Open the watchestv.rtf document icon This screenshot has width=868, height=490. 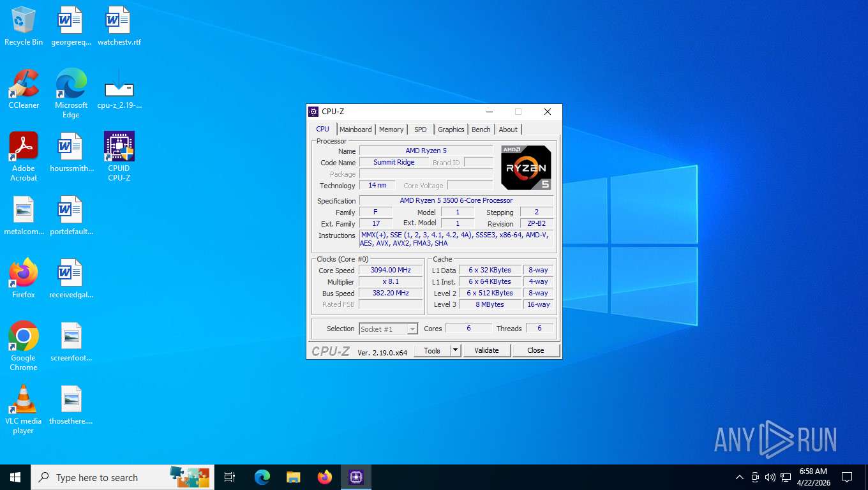[119, 27]
